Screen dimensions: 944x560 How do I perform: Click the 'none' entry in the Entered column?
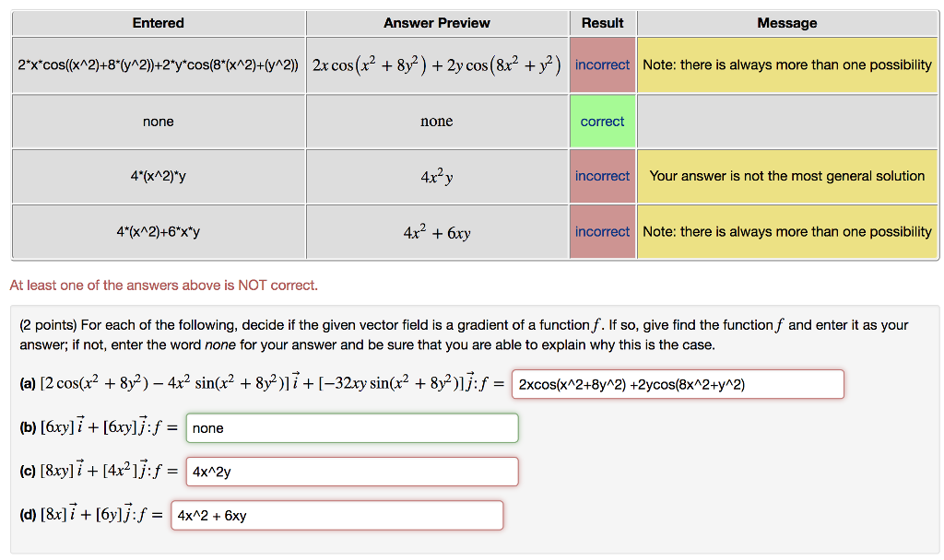tap(158, 121)
